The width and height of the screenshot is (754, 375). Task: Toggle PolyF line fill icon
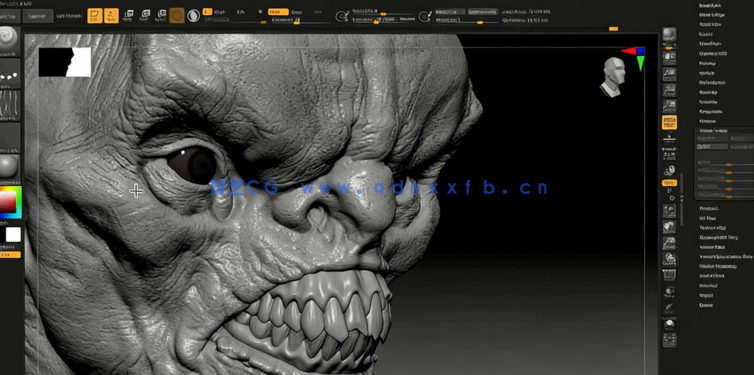(669, 275)
